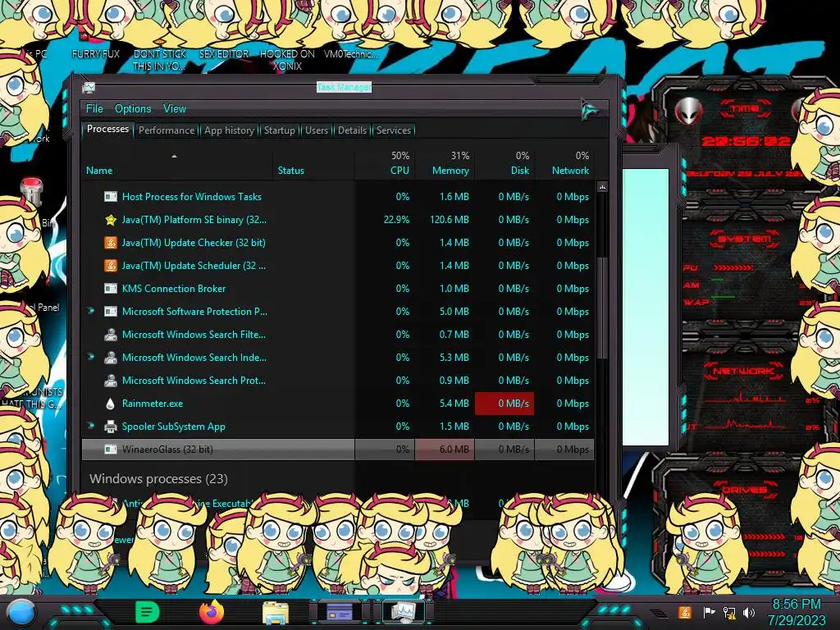Expand the Microsoft Windows Search Indexer process
Screen dimensions: 840x630
pos(91,358)
